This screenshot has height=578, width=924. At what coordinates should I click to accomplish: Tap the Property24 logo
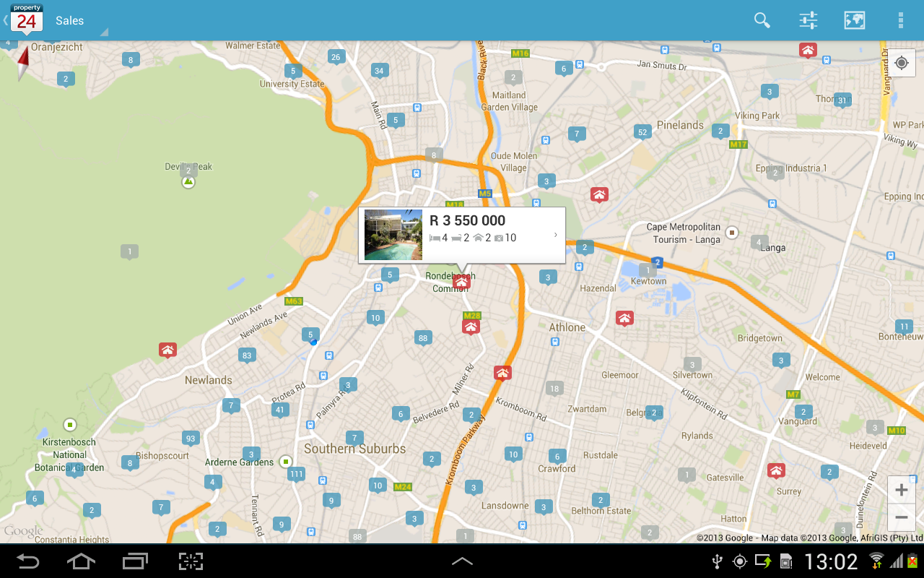[x=26, y=18]
